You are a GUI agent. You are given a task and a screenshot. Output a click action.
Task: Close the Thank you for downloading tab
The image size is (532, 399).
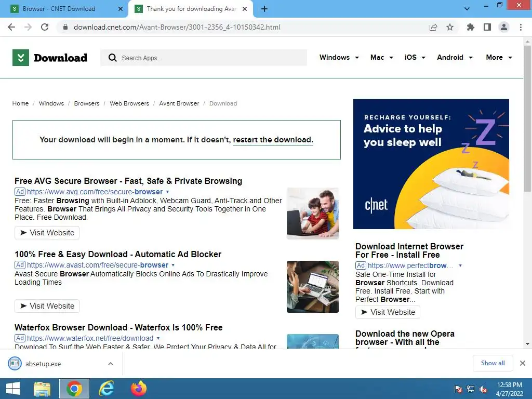245,9
